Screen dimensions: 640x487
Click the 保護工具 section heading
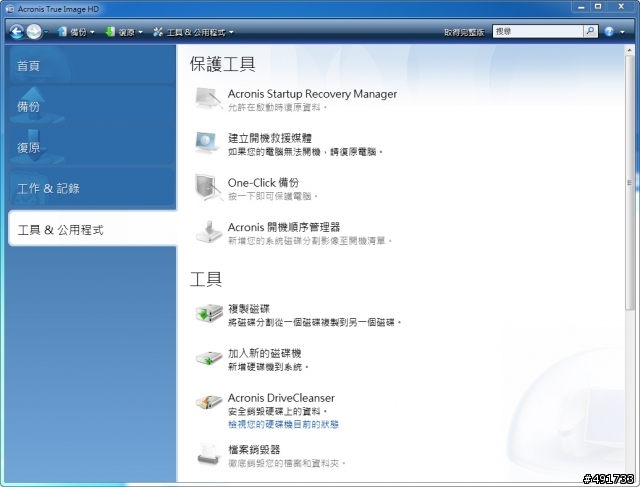tap(222, 64)
